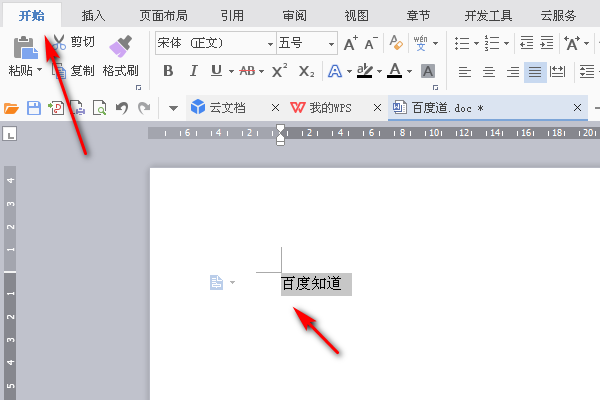Open the 五号 font size dropdown
The image size is (600, 400).
(331, 43)
